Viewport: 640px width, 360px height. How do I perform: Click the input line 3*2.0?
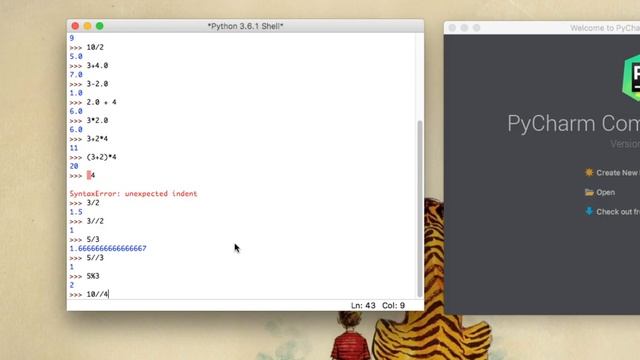coord(97,120)
